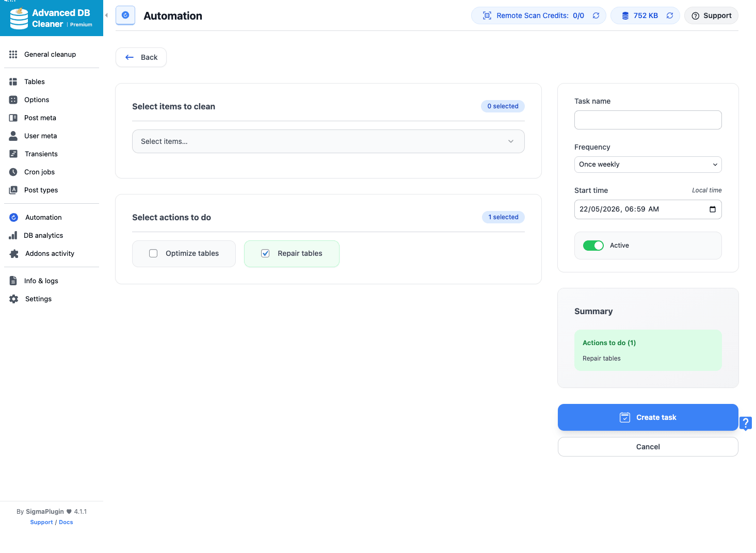Open the Tables section

click(x=35, y=82)
